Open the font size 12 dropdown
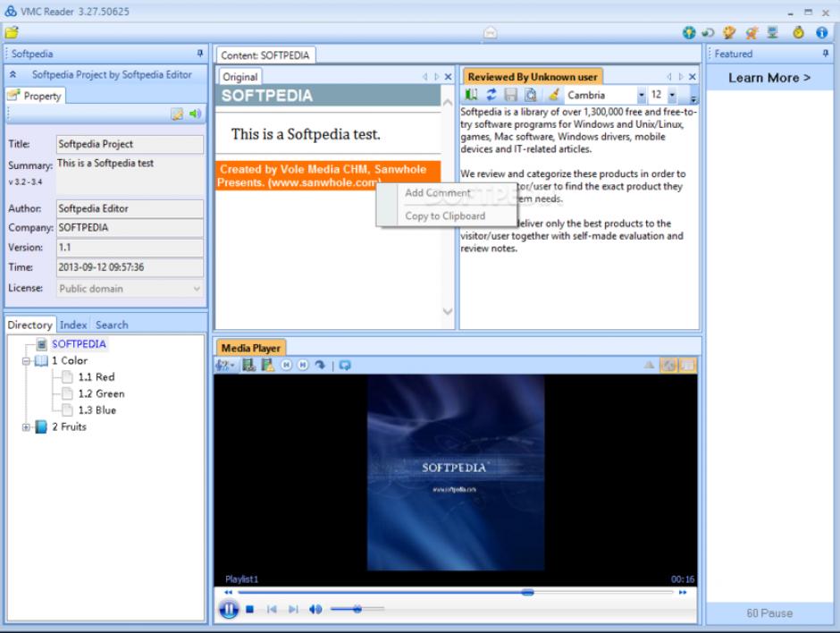This screenshot has height=633, width=840. pos(672,96)
